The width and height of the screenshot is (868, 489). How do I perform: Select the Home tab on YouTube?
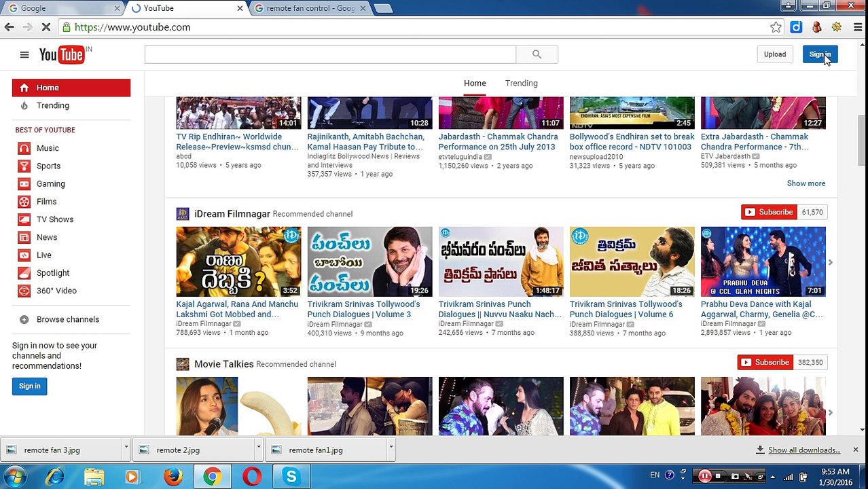[475, 84]
